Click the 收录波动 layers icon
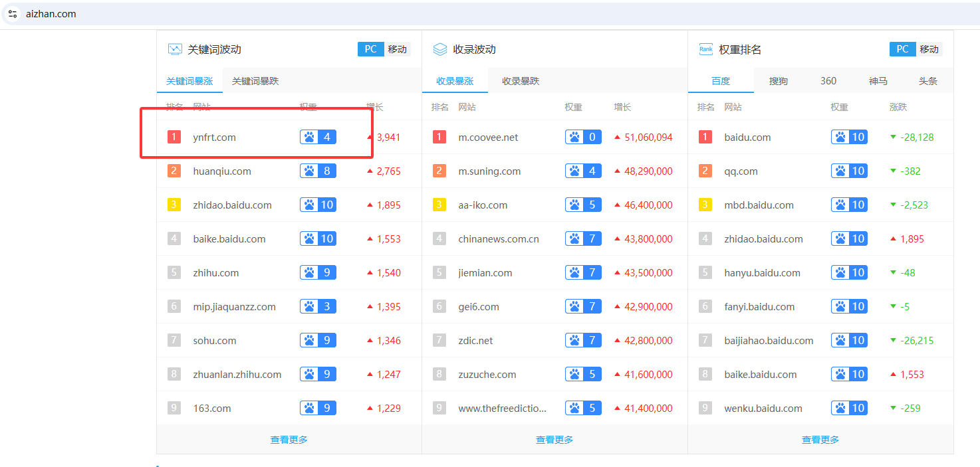The image size is (980, 467). click(440, 49)
